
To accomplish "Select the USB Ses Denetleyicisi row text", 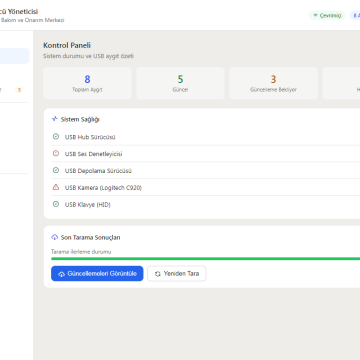I will (93, 154).
